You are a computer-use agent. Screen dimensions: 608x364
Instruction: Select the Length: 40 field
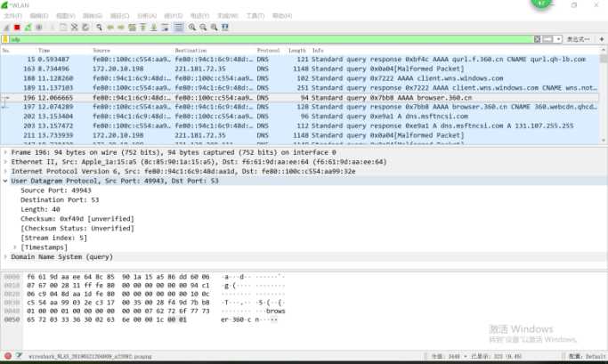coord(40,209)
